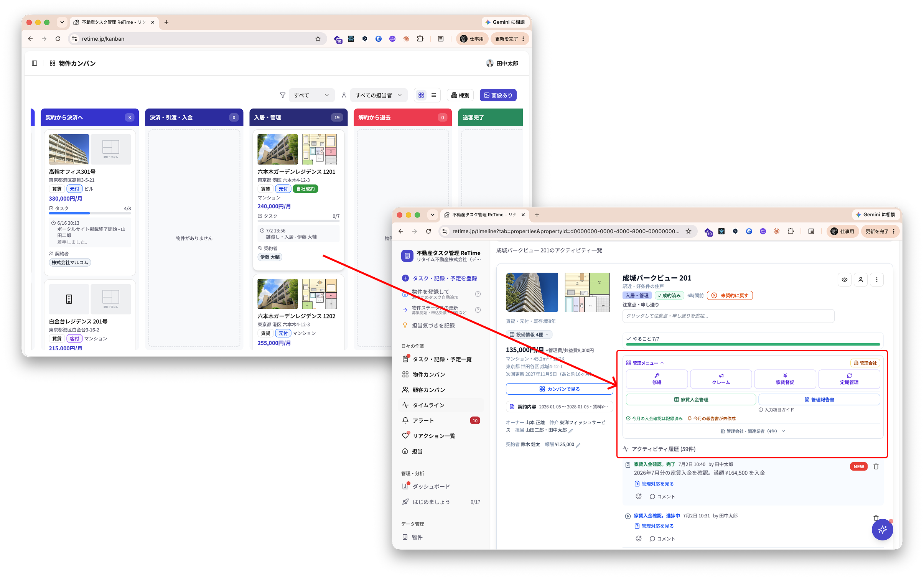Open the クレーム complaint menu tile
Screen dimensions: 924x578
click(x=721, y=379)
